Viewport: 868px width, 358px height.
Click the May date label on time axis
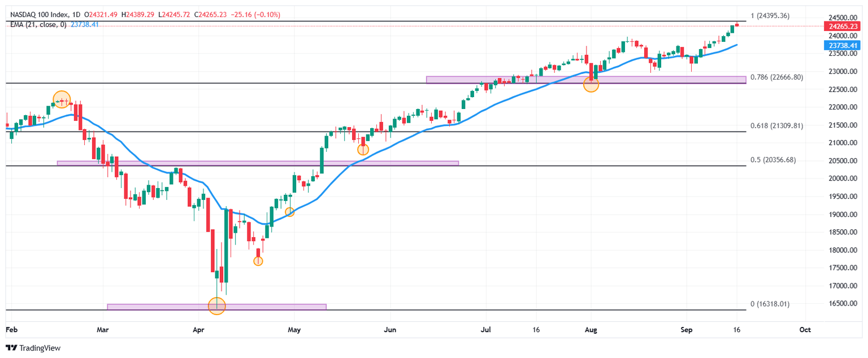coord(293,329)
